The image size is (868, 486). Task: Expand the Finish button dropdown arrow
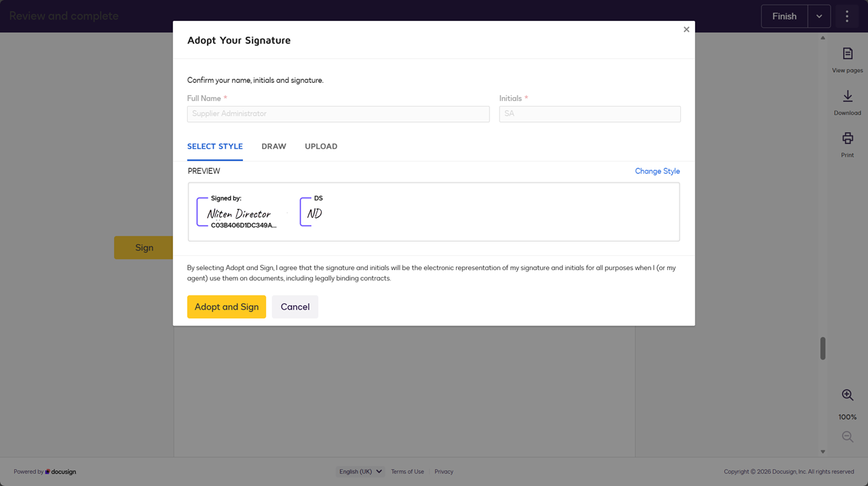tap(818, 16)
